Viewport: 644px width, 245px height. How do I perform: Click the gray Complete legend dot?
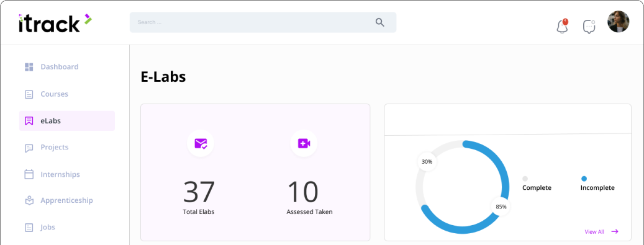[525, 179]
